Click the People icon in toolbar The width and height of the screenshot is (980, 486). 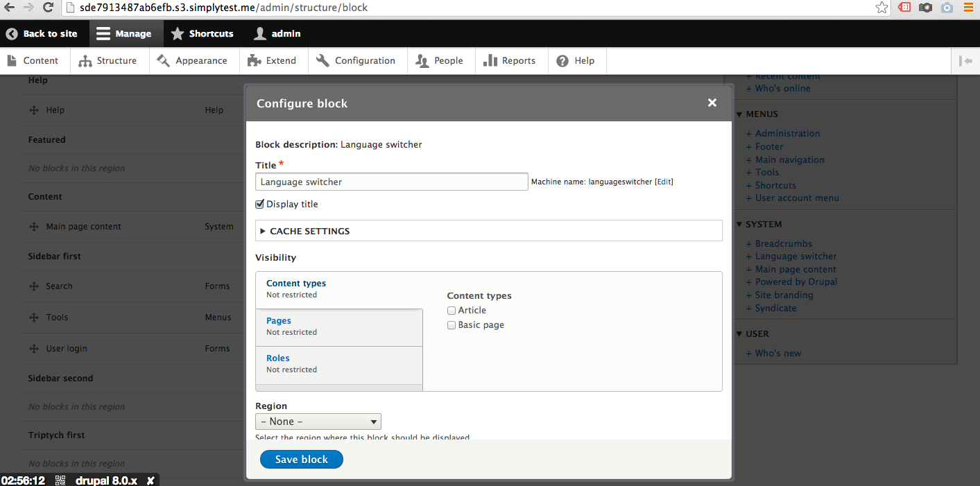pyautogui.click(x=422, y=61)
